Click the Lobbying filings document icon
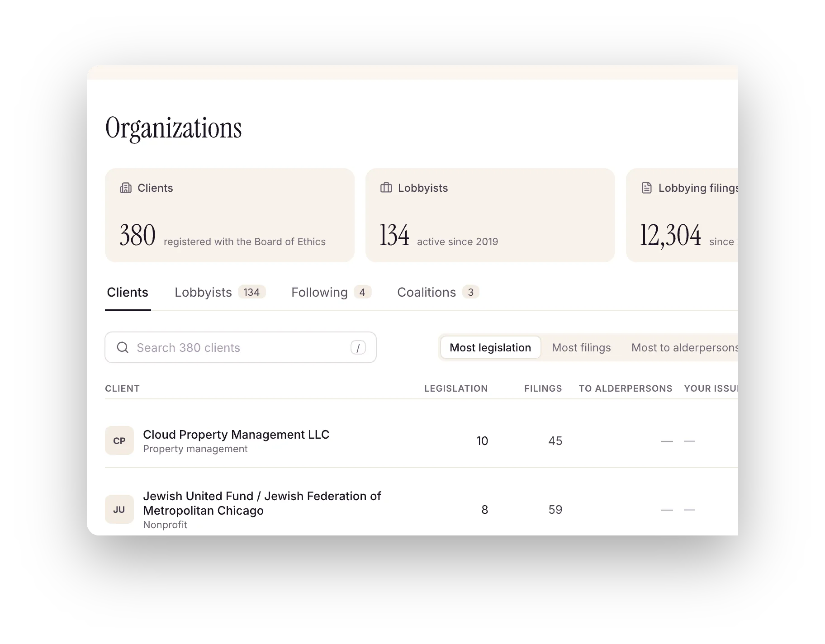Image resolution: width=825 pixels, height=644 pixels. tap(647, 188)
